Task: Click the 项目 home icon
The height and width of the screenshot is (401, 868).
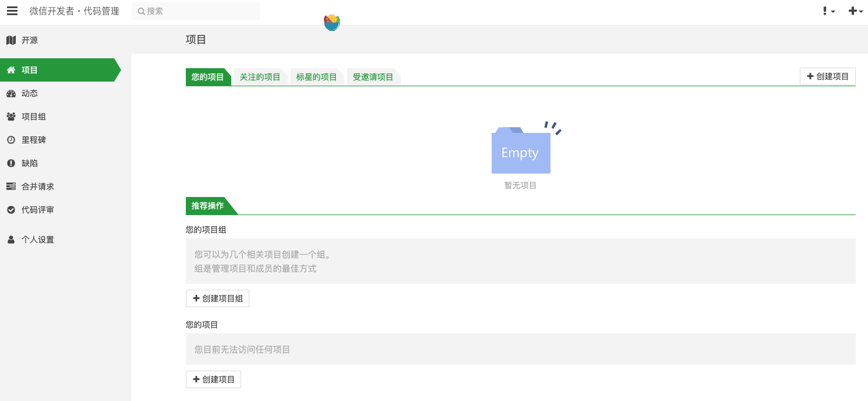Action: pos(11,70)
